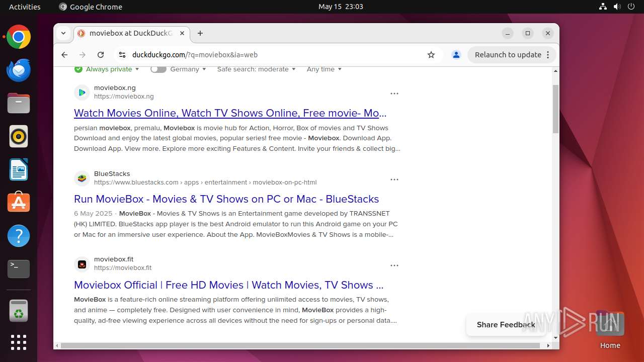Click the vertical scrollbar thumb
This screenshot has height=362, width=644.
(x=556, y=109)
